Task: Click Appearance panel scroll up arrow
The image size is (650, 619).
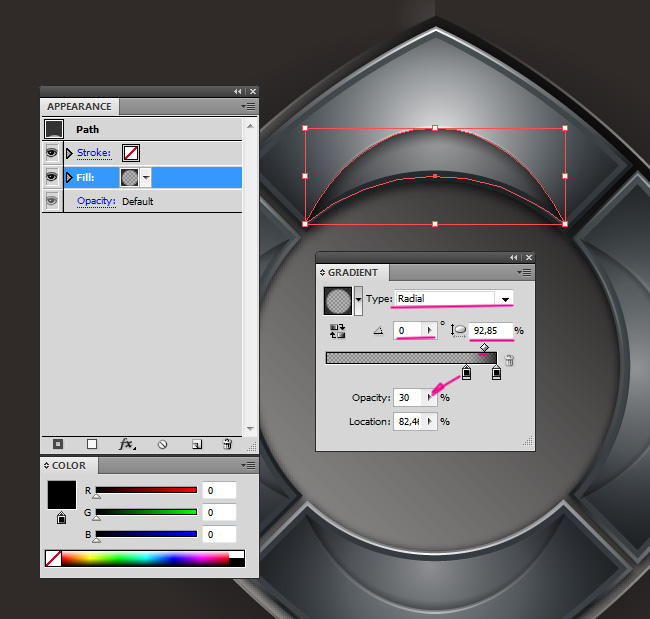Action: pyautogui.click(x=250, y=126)
